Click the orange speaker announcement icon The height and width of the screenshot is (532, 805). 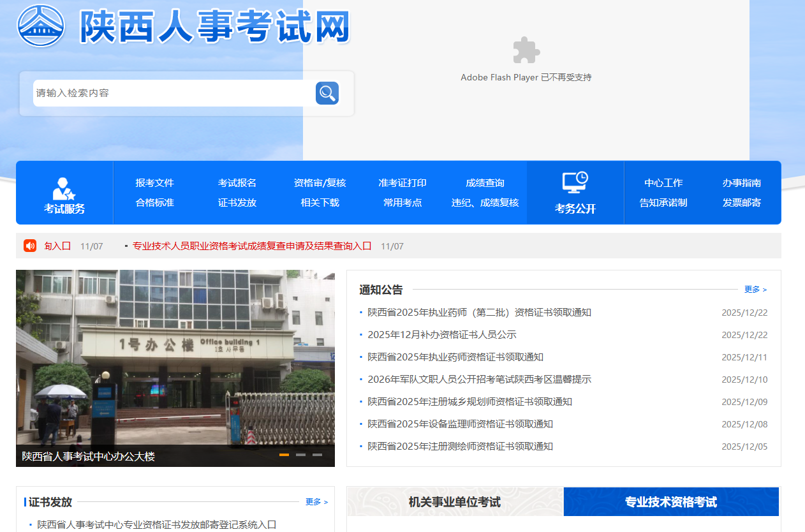(x=30, y=246)
